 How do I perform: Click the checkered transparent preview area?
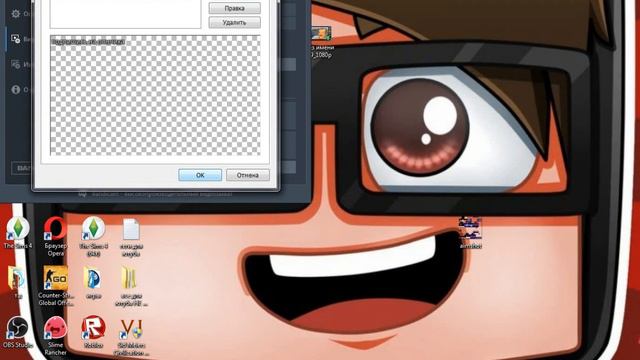[155, 95]
